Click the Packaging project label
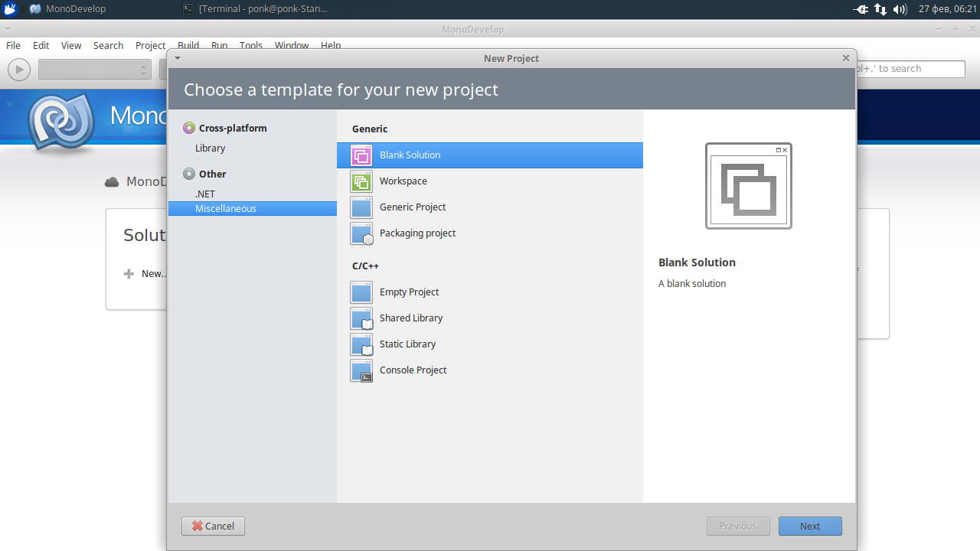The width and height of the screenshot is (980, 551). 417,233
